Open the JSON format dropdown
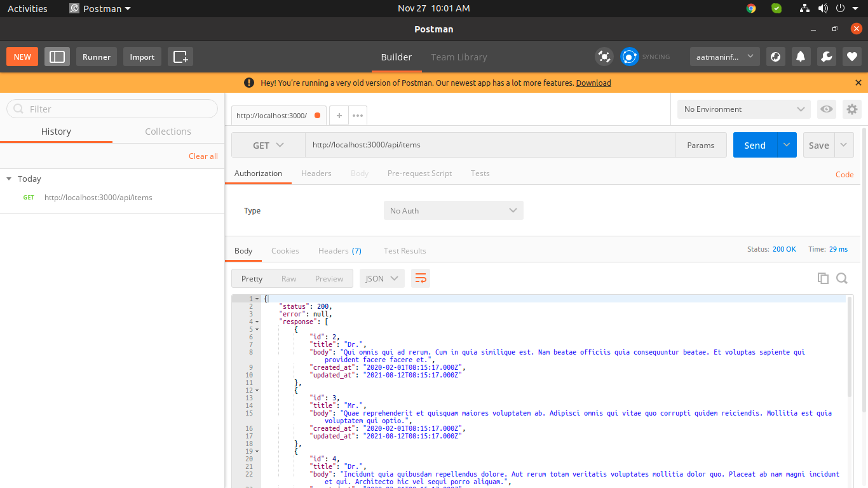This screenshot has width=868, height=488. 382,278
